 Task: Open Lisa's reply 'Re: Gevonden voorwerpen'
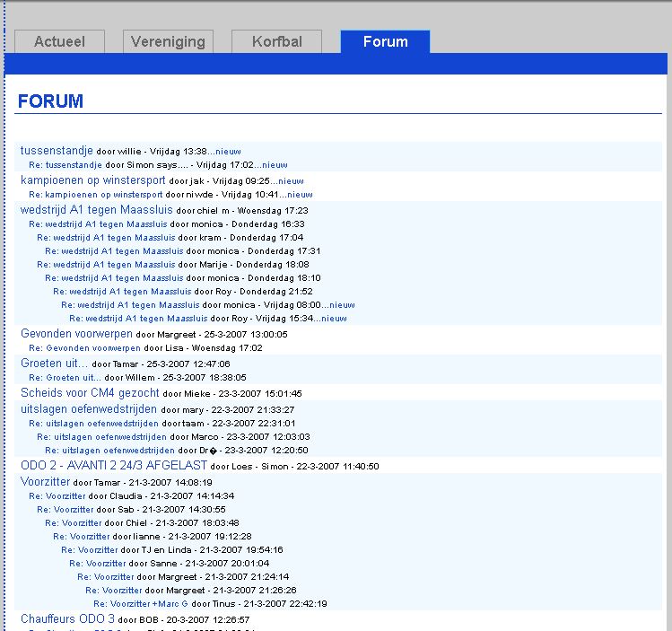click(x=85, y=347)
